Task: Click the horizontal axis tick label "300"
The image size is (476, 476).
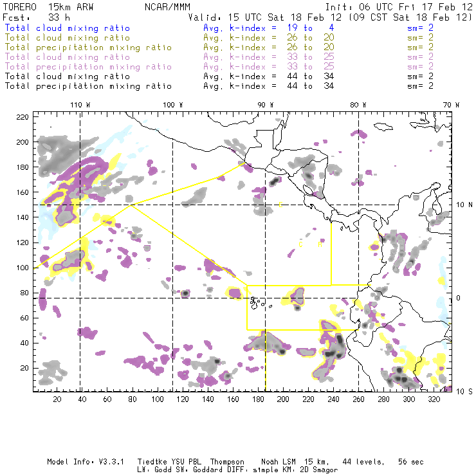Action: pos(408,399)
